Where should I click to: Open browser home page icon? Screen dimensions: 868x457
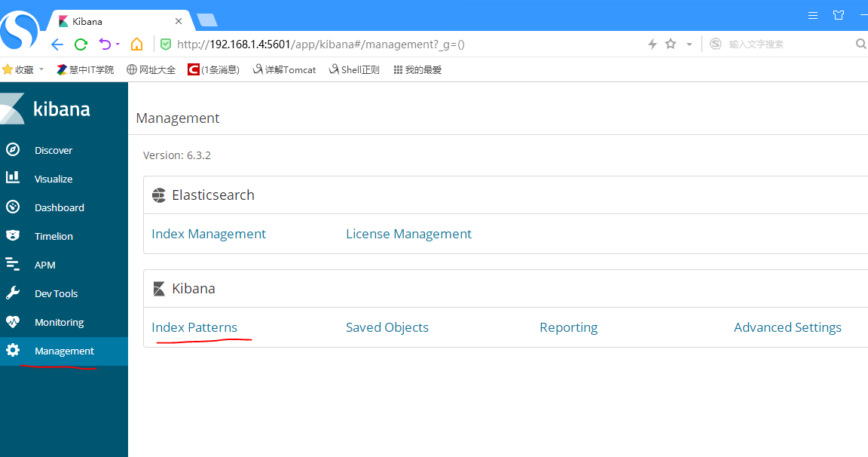(136, 44)
